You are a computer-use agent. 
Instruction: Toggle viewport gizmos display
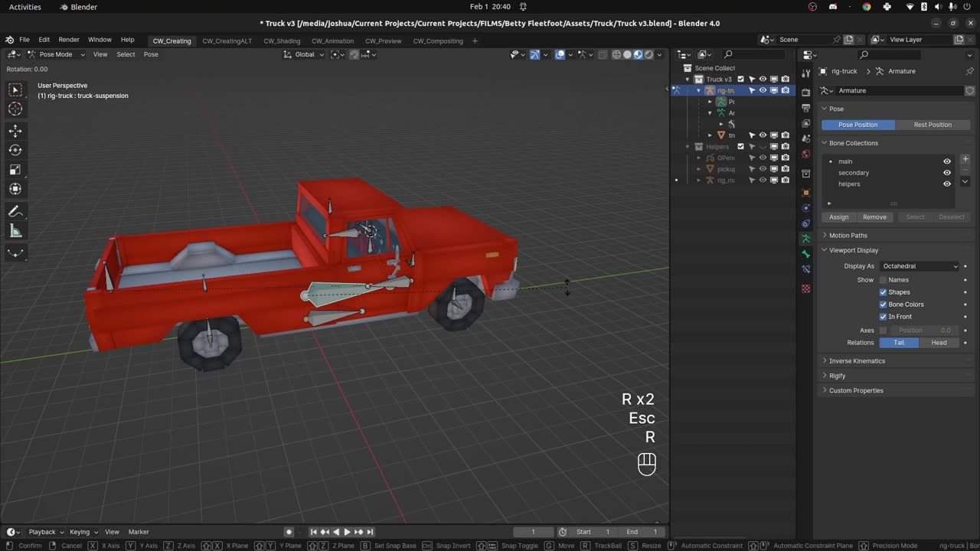pyautogui.click(x=534, y=54)
